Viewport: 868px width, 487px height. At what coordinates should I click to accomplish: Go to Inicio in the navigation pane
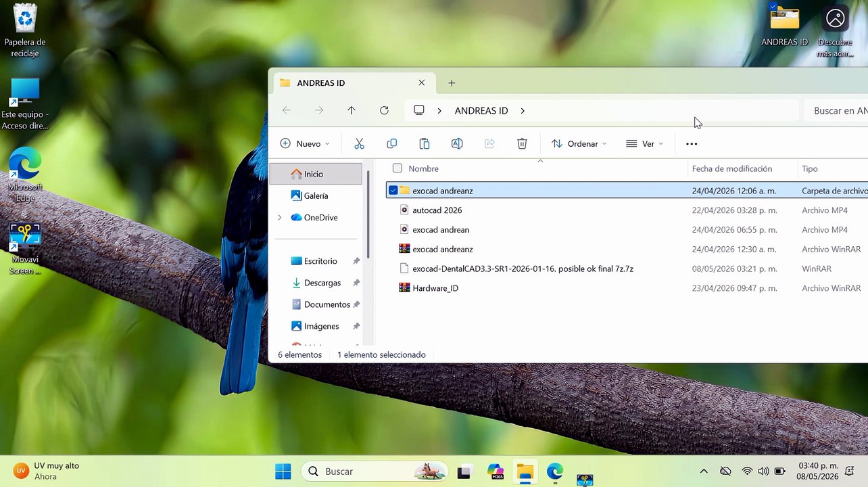click(316, 174)
